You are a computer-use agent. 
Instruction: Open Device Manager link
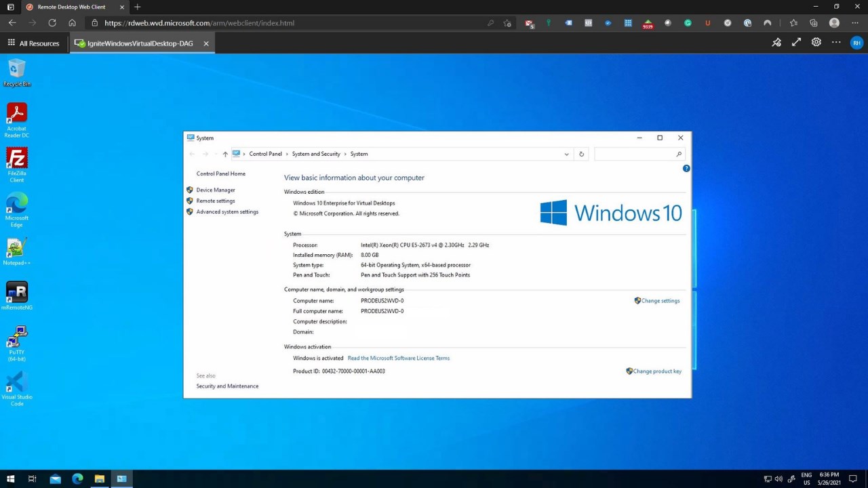coord(216,190)
